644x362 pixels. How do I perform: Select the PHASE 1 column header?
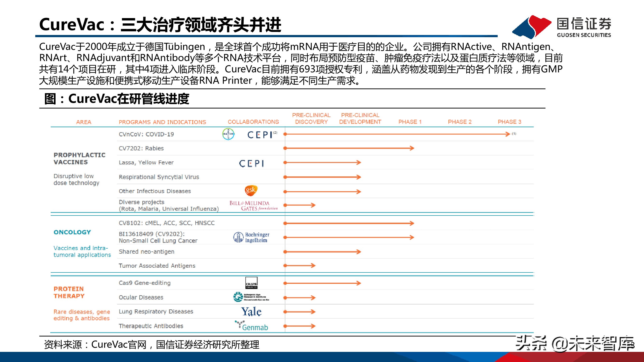tap(410, 122)
